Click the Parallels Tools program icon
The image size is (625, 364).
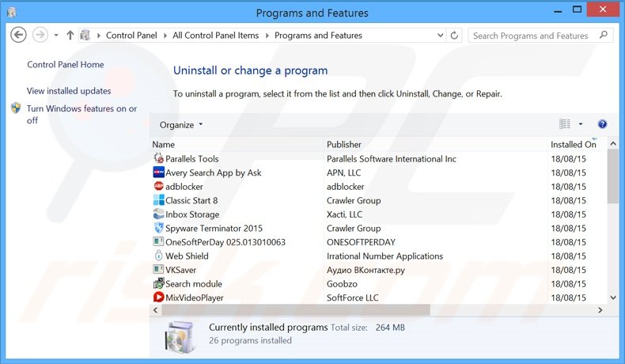(159, 158)
